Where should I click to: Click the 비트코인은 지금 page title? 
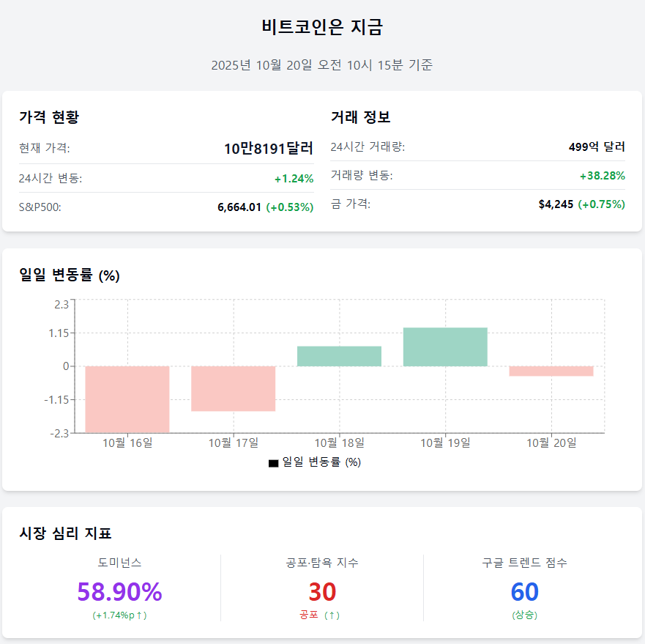click(322, 27)
